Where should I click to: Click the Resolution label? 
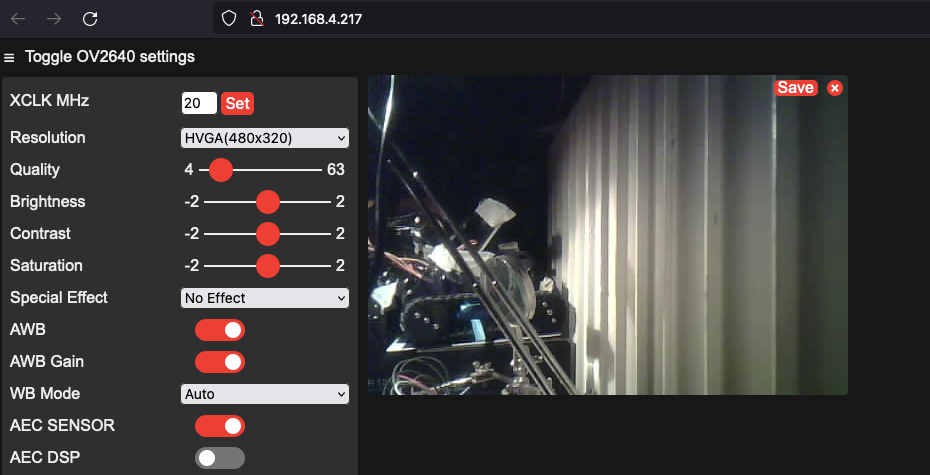(47, 138)
